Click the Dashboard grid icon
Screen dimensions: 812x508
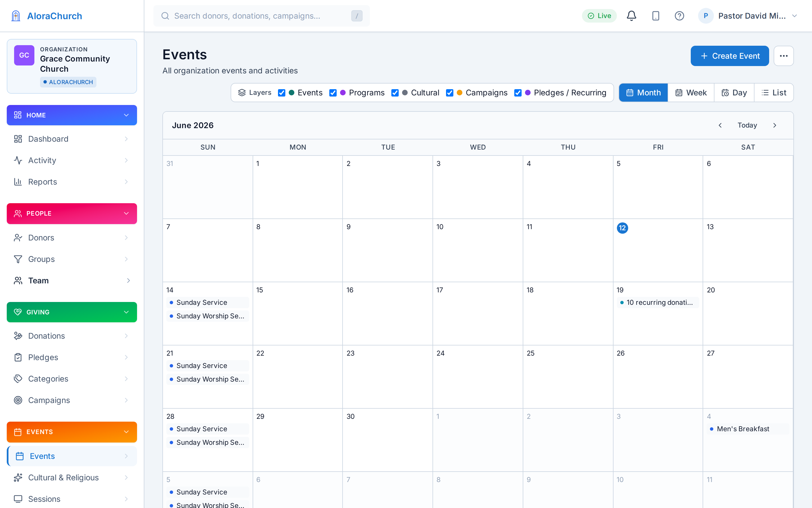18,139
